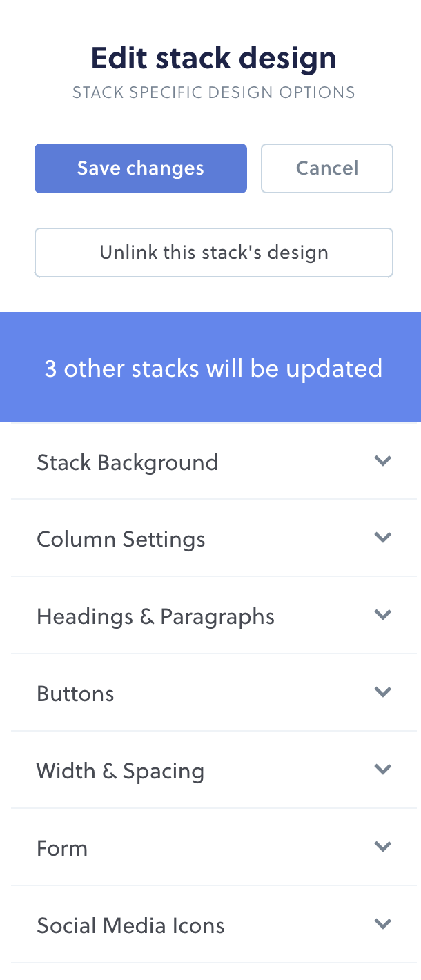Click the chevron icon beside Stack Background

coord(383,461)
